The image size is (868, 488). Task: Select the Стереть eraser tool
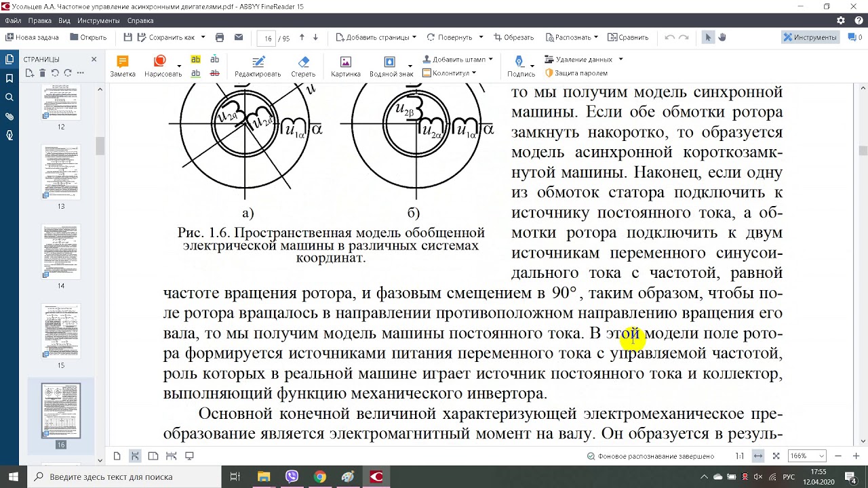pyautogui.click(x=303, y=66)
